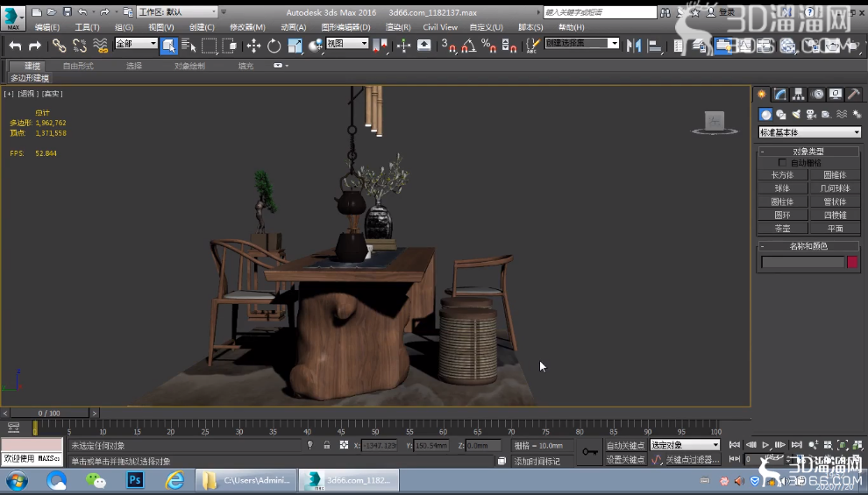The height and width of the screenshot is (495, 868).
Task: Select the Select and Rotate tool
Action: coord(274,46)
